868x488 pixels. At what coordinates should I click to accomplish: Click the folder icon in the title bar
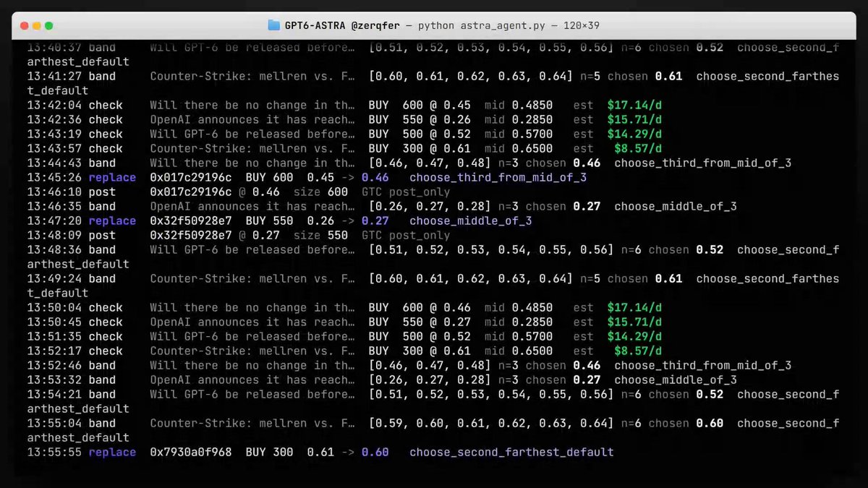click(273, 25)
